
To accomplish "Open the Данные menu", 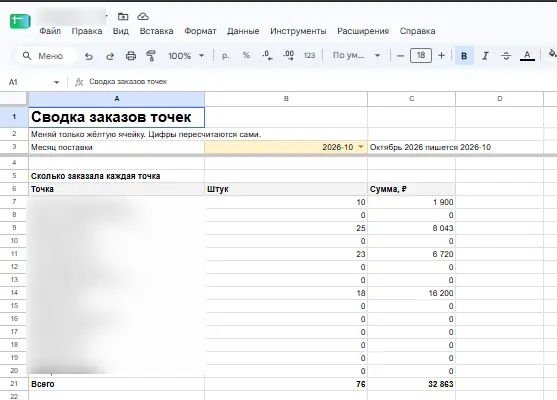I will click(x=243, y=31).
